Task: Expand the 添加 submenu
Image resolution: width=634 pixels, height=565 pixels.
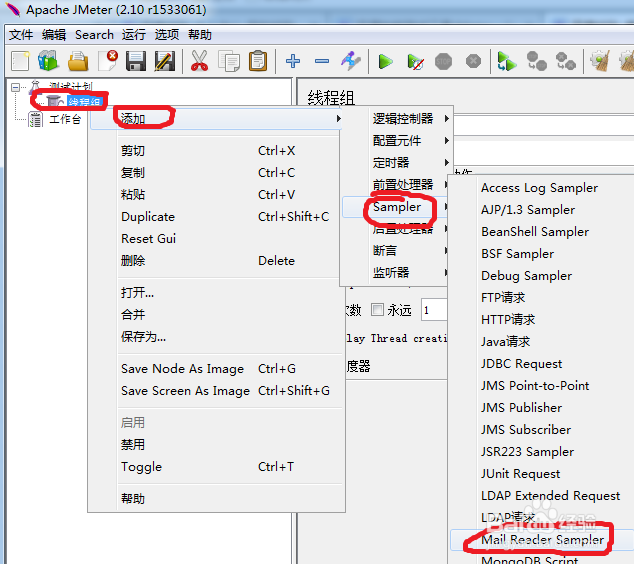Action: (x=216, y=119)
